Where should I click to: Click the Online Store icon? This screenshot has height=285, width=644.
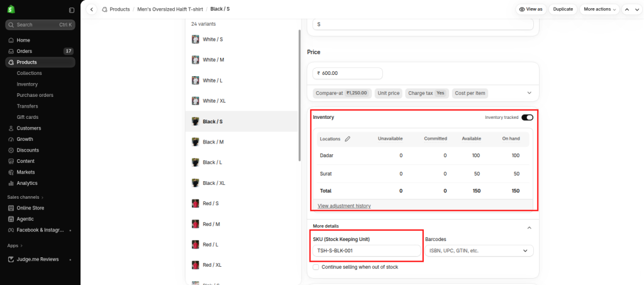pos(11,208)
